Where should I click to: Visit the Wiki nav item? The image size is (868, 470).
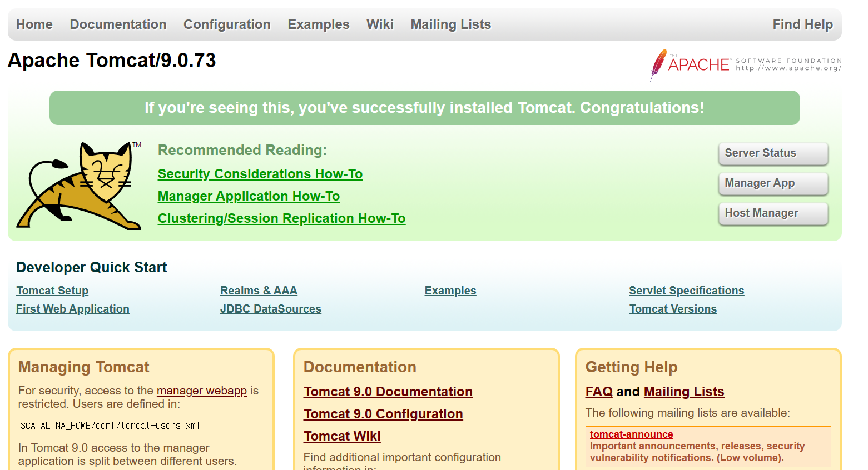[380, 24]
